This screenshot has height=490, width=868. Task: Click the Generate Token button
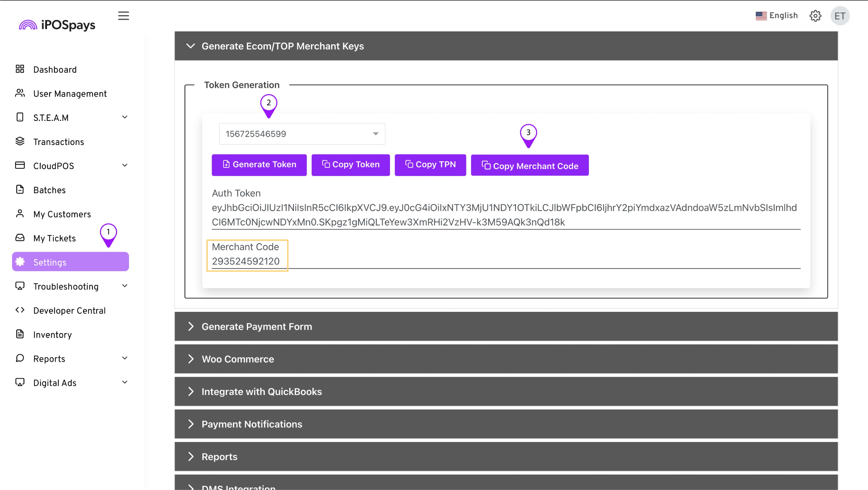[x=259, y=165]
